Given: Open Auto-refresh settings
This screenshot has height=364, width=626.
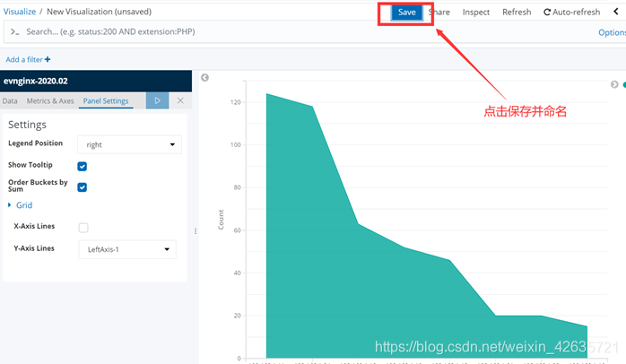Looking at the screenshot, I should pyautogui.click(x=571, y=13).
